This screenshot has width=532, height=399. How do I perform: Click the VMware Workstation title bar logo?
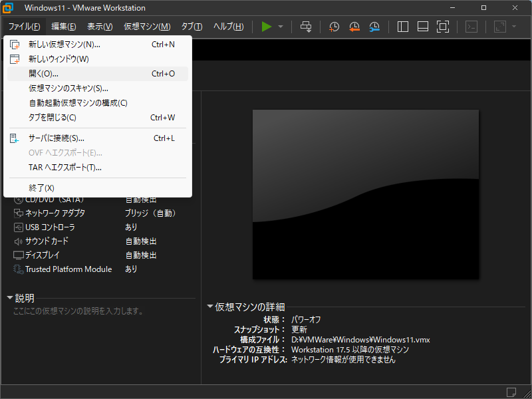click(8, 8)
